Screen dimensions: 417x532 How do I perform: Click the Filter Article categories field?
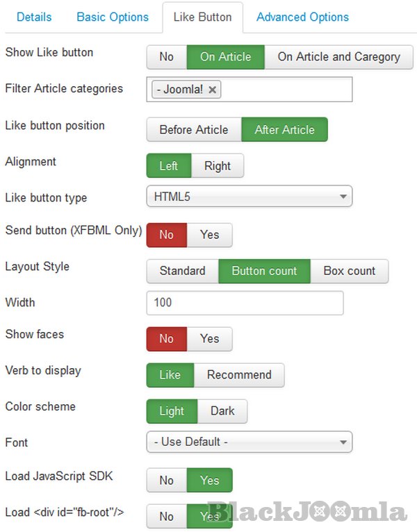point(285,90)
